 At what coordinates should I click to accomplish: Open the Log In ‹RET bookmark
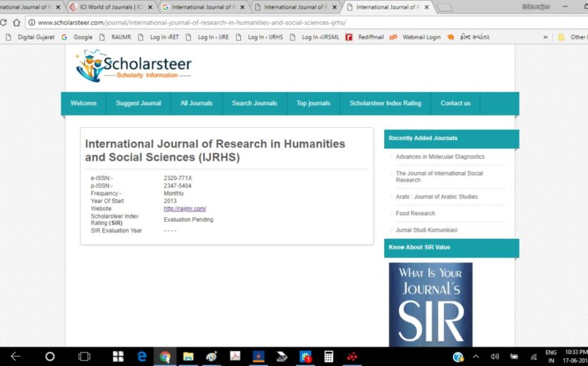[x=159, y=37]
